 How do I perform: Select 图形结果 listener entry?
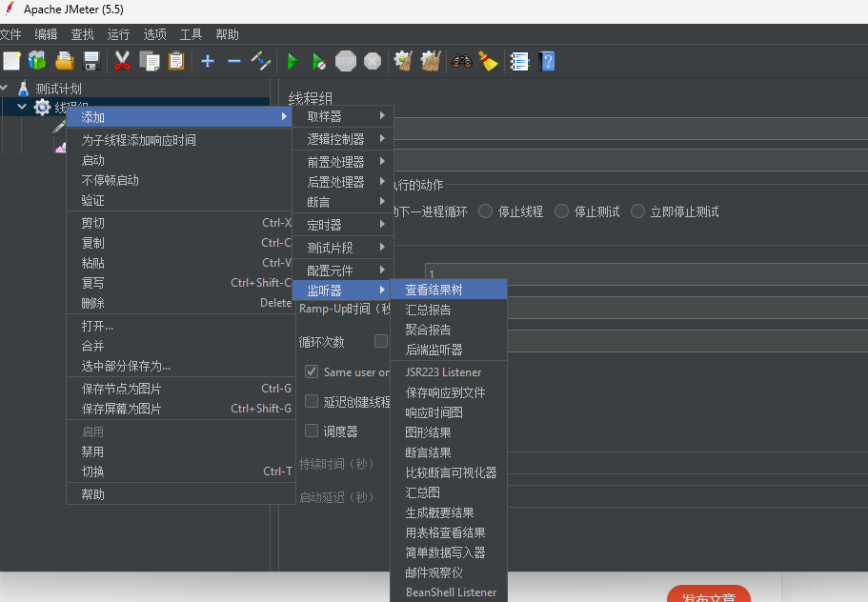click(x=449, y=432)
